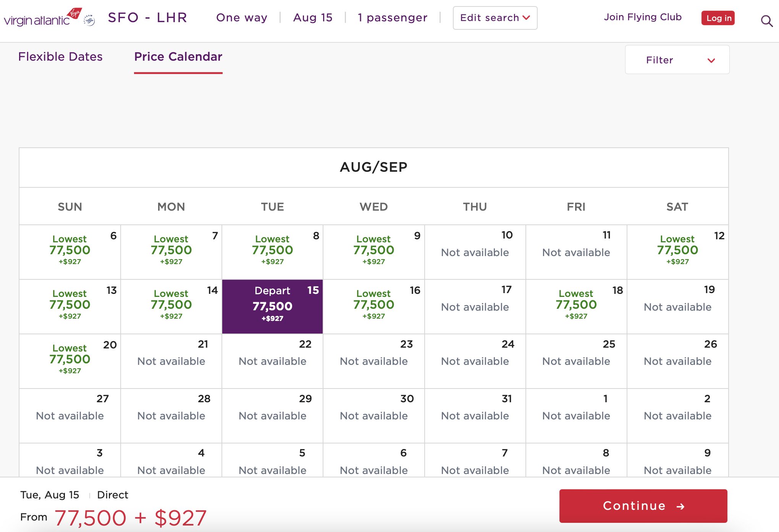Select the highlighted Depart August 15 cell
The height and width of the screenshot is (532, 779).
[x=272, y=306]
